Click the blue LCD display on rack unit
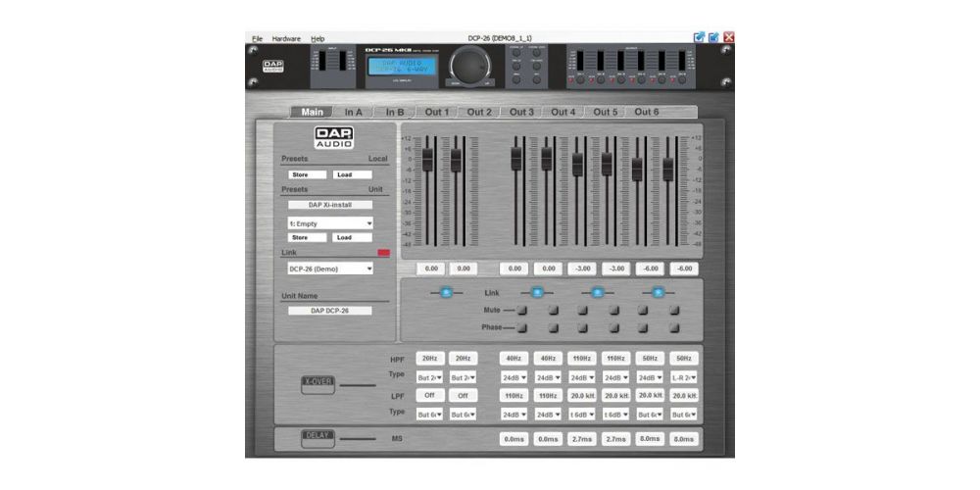 [403, 66]
